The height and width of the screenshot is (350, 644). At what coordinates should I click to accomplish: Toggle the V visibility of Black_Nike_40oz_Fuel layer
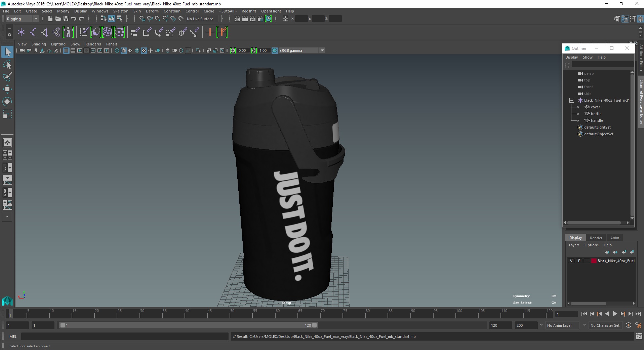click(571, 261)
